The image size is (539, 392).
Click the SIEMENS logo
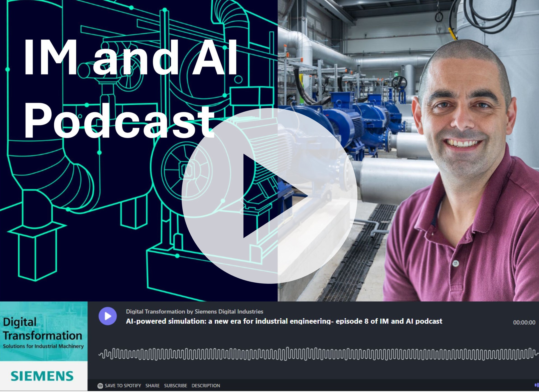tap(42, 376)
